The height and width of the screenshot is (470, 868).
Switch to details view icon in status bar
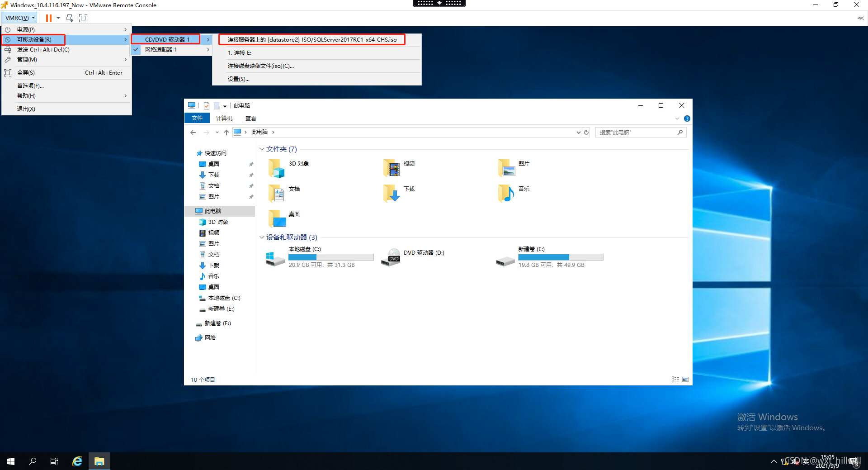[x=675, y=380]
